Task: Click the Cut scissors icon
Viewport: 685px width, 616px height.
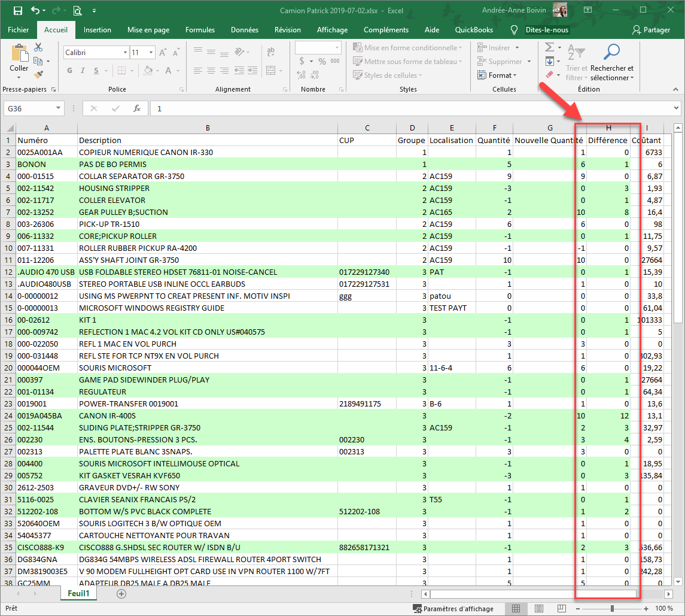Action: coord(39,47)
